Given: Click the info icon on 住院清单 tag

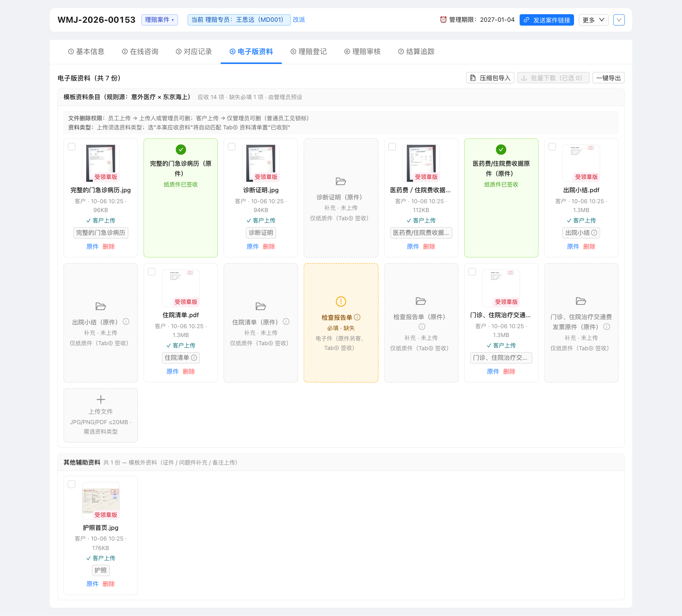Looking at the screenshot, I should 194,358.
